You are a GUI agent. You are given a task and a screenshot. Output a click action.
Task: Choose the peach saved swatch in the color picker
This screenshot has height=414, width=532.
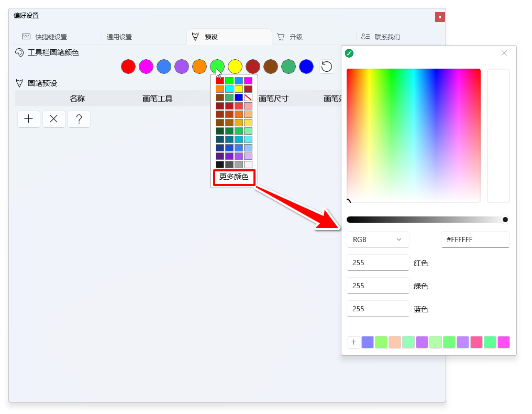(x=395, y=342)
